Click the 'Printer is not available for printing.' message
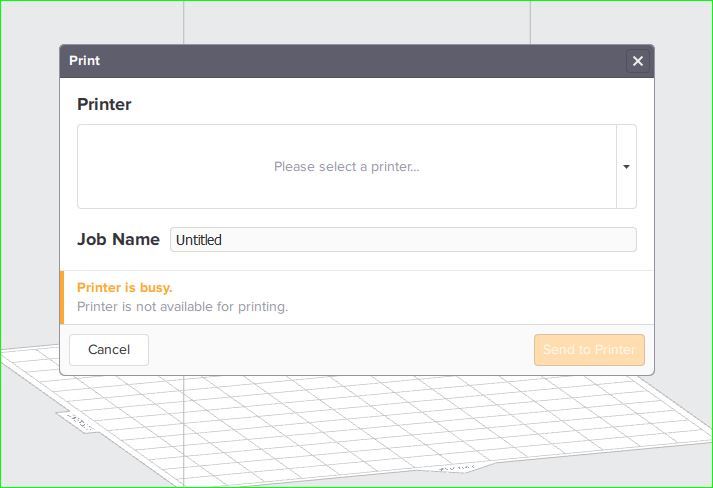Viewport: 713px width, 488px height. click(x=182, y=307)
